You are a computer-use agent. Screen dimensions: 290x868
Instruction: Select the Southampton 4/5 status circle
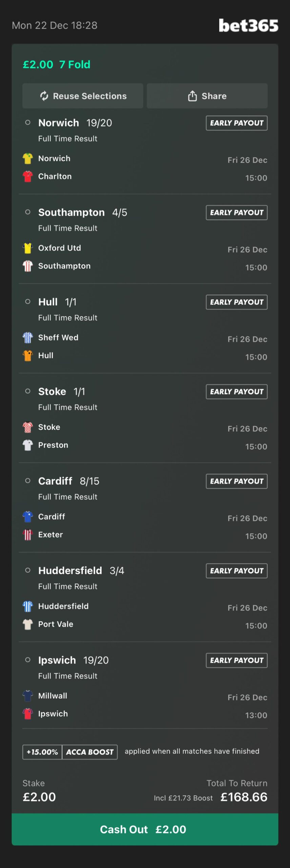pos(28,212)
